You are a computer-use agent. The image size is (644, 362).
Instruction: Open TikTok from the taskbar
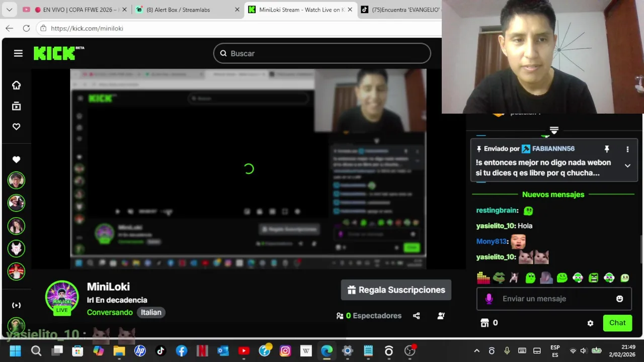[x=160, y=351]
